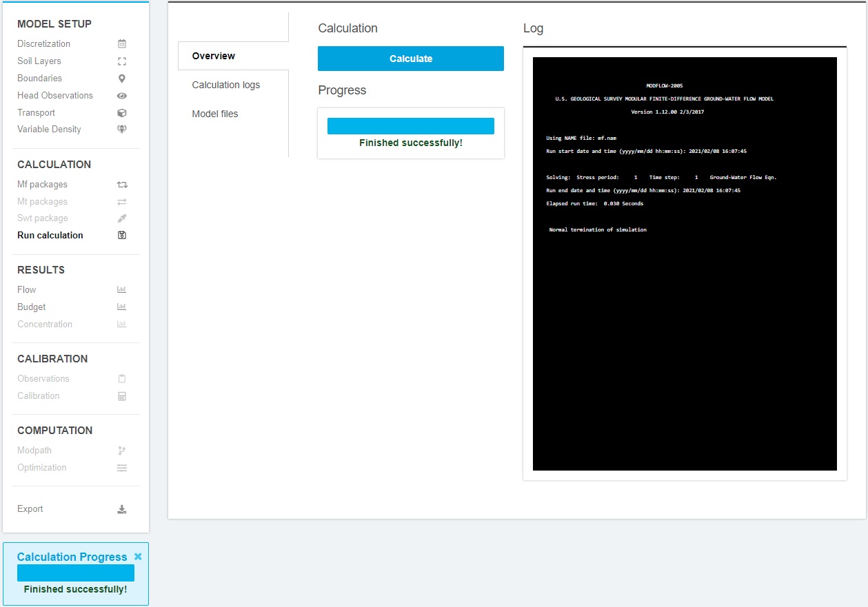Click the chart icon beside Flow results
The image size is (868, 607).
click(122, 290)
